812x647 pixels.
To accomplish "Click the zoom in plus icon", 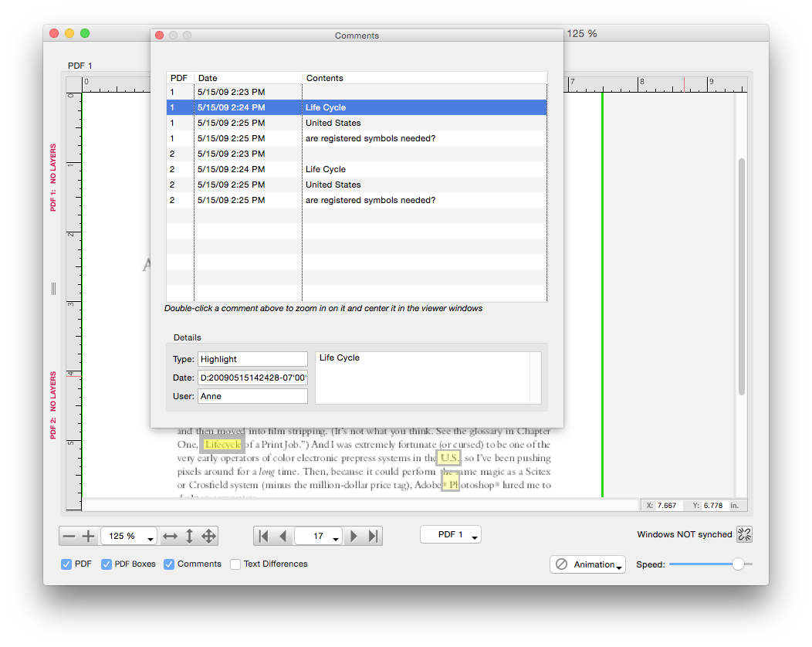I will 88,537.
